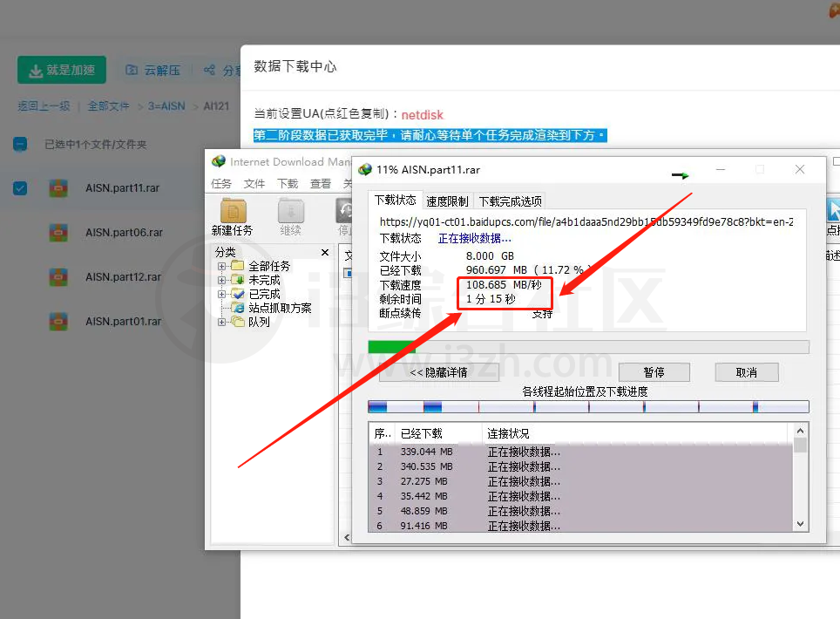
Task: Switch to the 下载完成选项 tab
Action: click(510, 201)
